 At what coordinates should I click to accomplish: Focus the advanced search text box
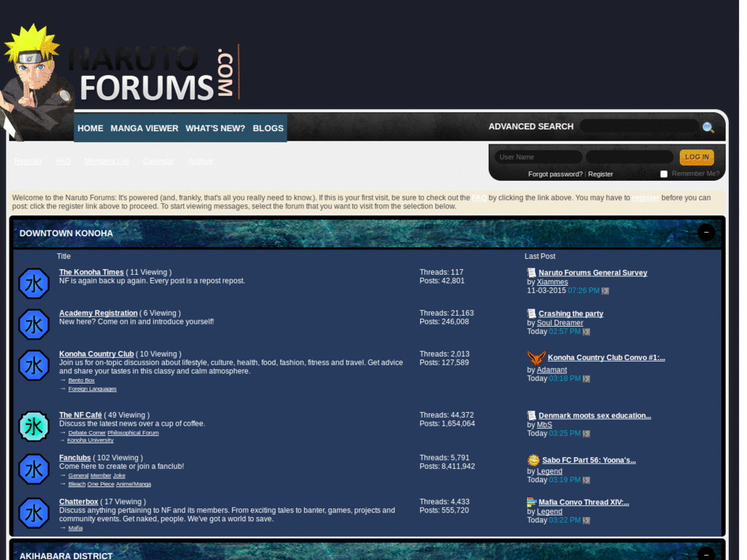click(639, 126)
